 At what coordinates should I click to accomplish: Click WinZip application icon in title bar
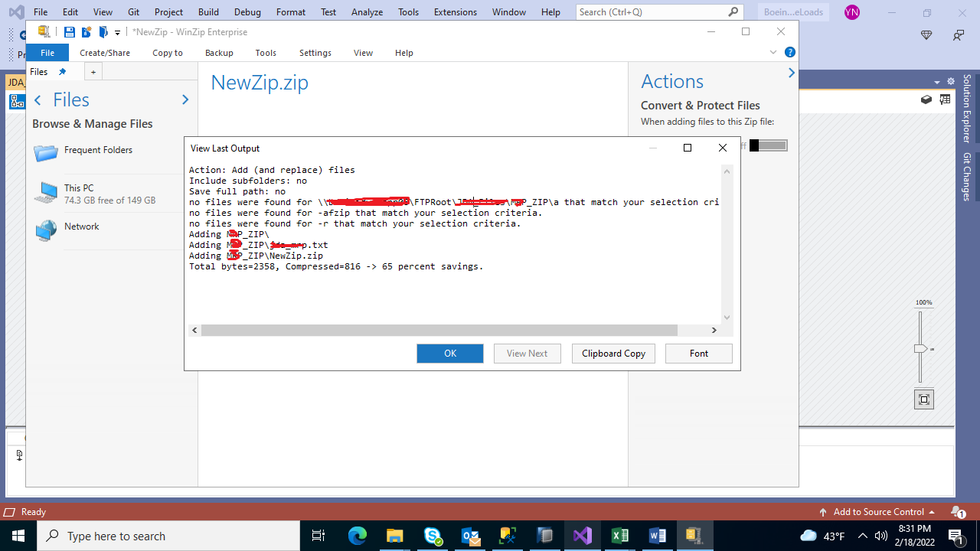44,31
